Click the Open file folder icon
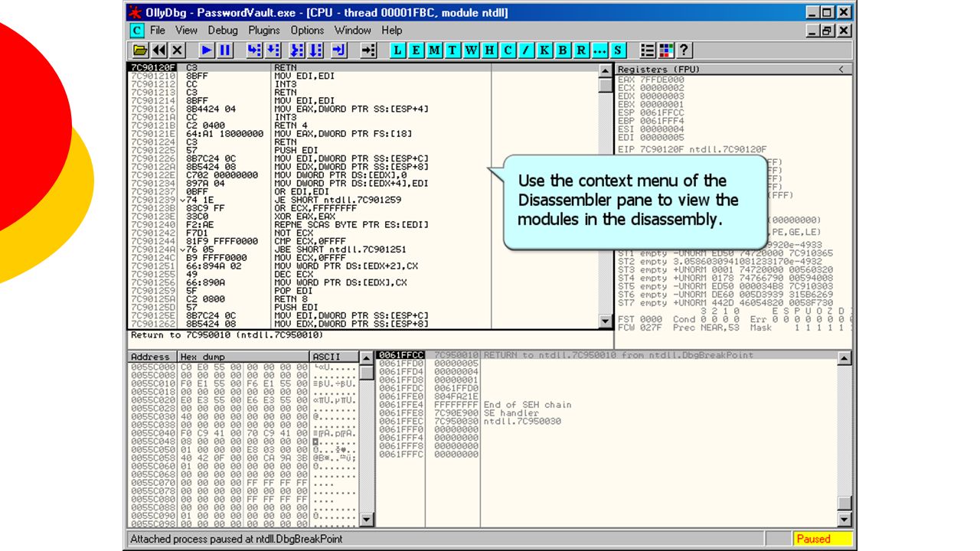Viewport: 980px width, 551px height. (140, 51)
